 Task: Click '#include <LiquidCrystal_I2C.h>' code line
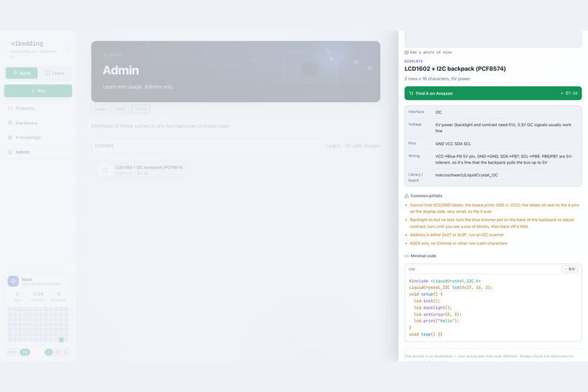444,281
